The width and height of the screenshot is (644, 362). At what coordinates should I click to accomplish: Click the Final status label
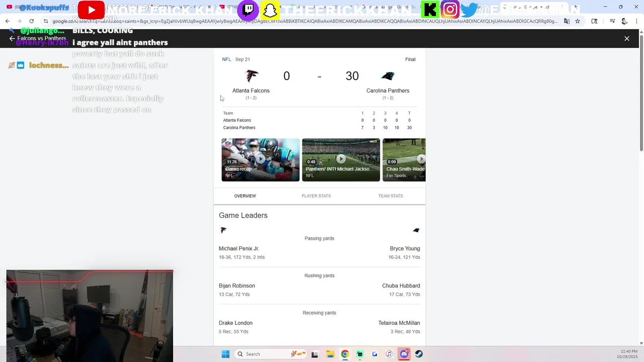coord(411,59)
